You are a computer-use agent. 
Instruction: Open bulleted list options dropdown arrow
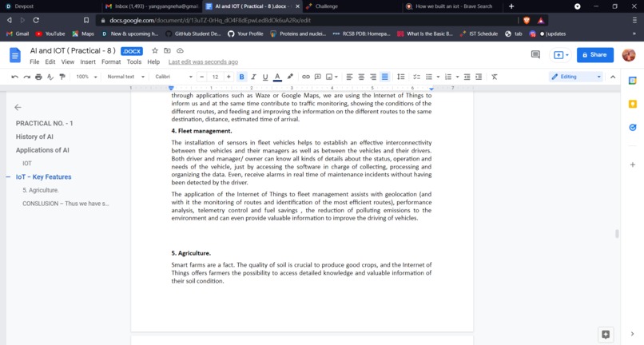tap(438, 77)
